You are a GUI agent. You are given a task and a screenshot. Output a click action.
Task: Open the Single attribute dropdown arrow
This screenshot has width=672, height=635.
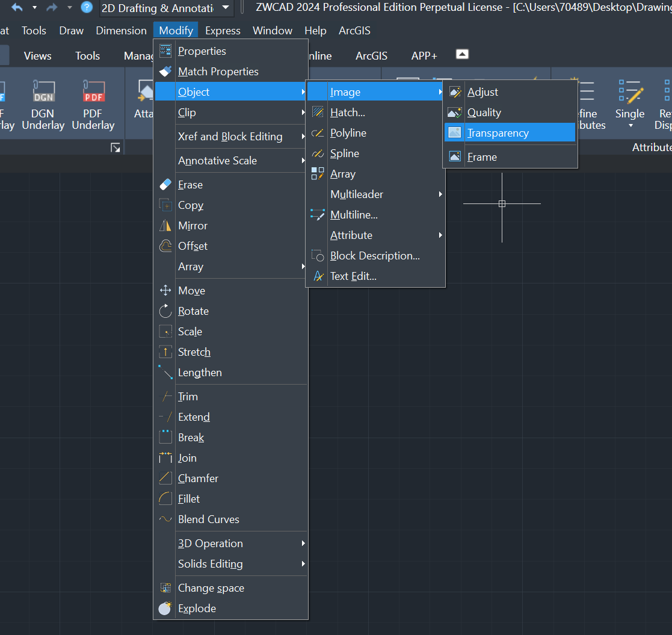point(630,126)
